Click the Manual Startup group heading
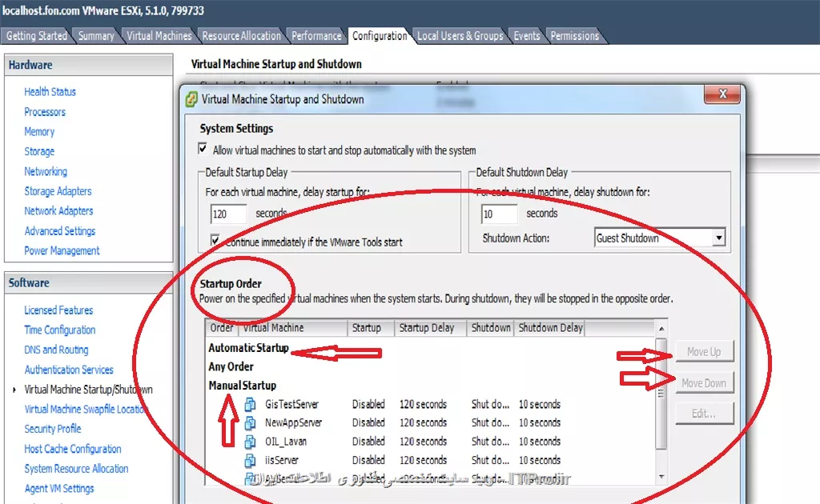 242,386
